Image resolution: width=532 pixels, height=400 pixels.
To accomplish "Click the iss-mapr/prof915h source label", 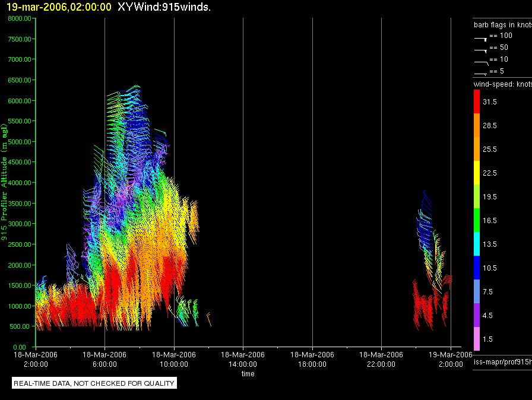I will (503, 361).
